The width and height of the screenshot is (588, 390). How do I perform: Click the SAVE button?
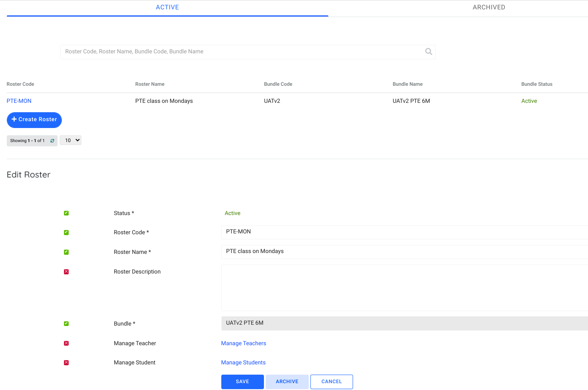tap(242, 382)
